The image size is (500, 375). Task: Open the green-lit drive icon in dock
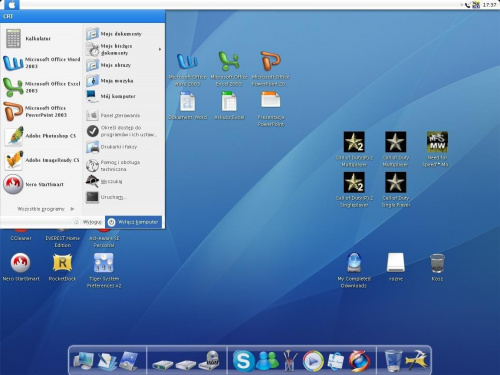[163, 364]
